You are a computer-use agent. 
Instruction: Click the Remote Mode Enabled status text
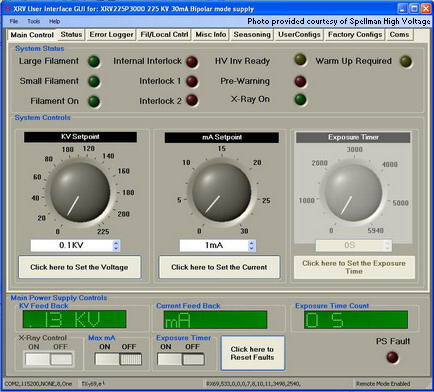[x=383, y=384]
